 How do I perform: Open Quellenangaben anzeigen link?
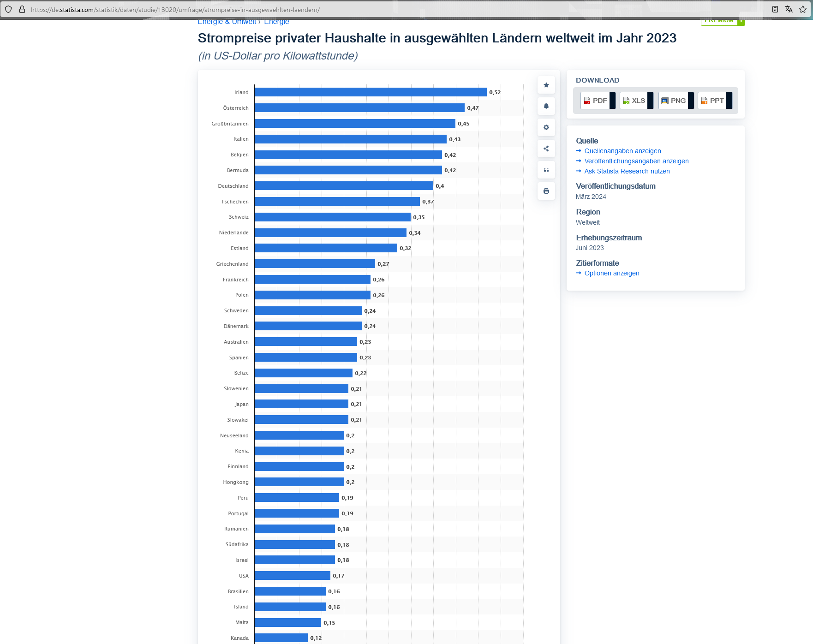tap(622, 151)
